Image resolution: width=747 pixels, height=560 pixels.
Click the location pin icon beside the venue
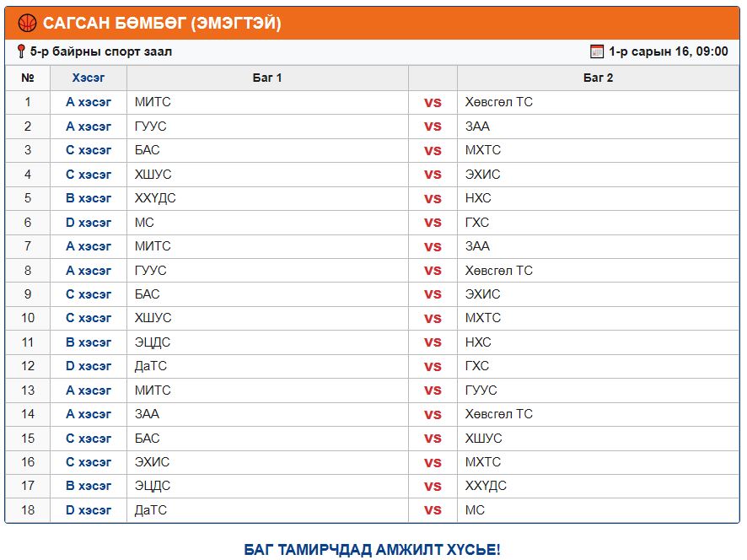(x=21, y=51)
